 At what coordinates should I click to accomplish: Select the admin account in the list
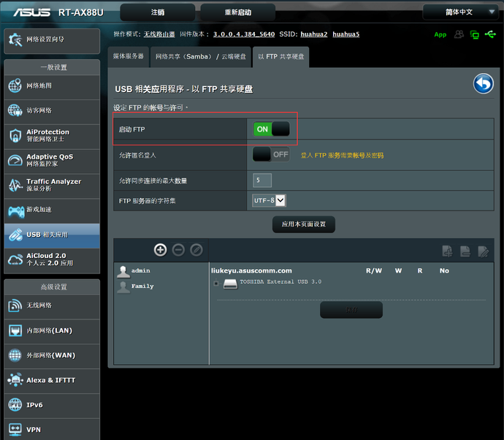click(x=140, y=270)
